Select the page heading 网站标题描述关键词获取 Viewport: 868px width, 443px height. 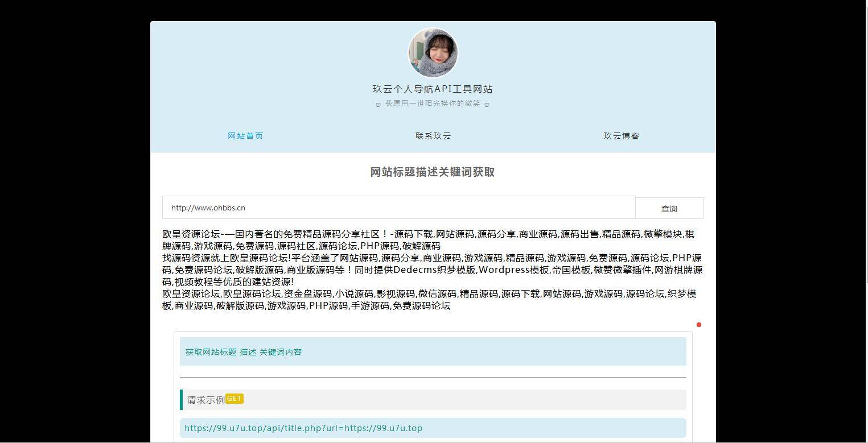tap(433, 172)
